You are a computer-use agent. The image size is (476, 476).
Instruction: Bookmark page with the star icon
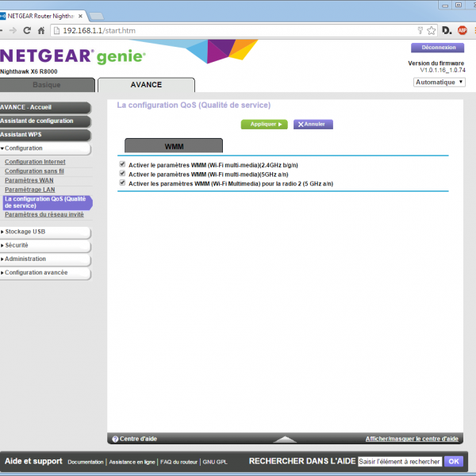(431, 30)
